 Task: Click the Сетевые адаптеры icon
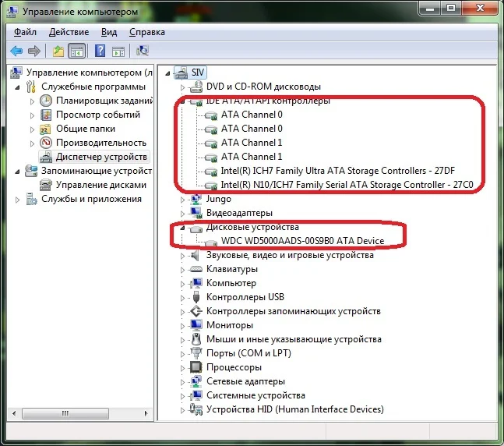pyautogui.click(x=196, y=381)
